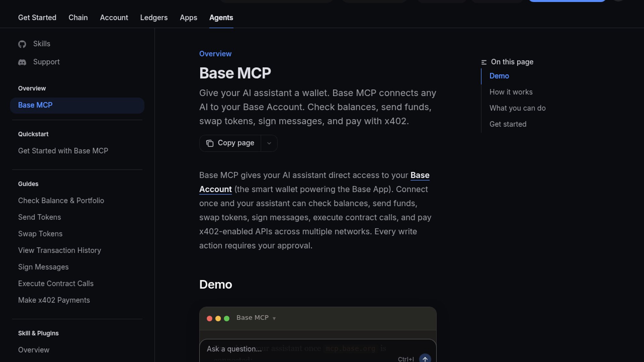
Task: Click the Copy page button
Action: [x=230, y=143]
